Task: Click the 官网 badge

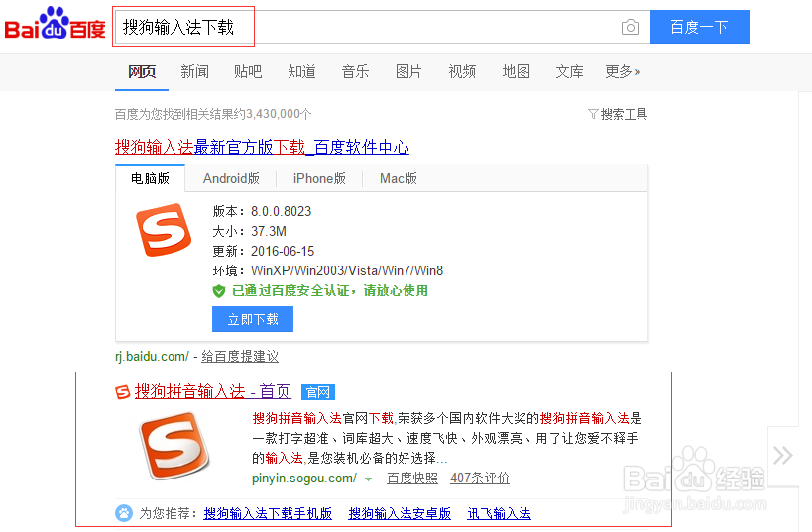Action: (318, 392)
